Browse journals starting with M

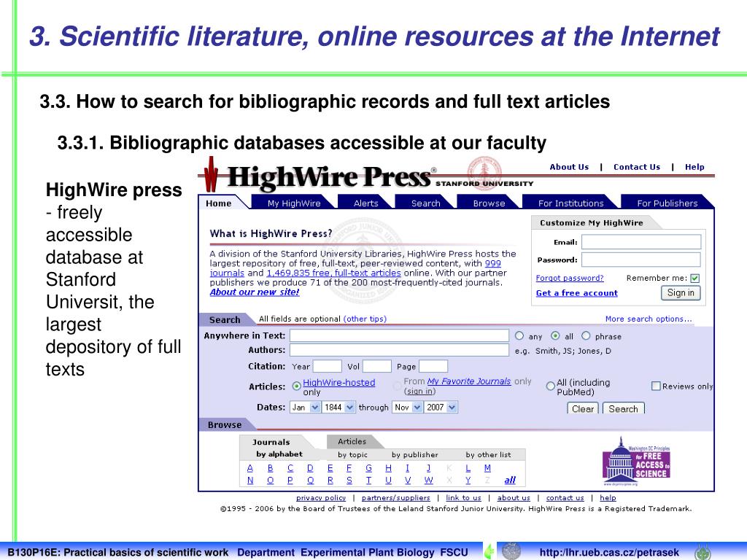(x=487, y=468)
